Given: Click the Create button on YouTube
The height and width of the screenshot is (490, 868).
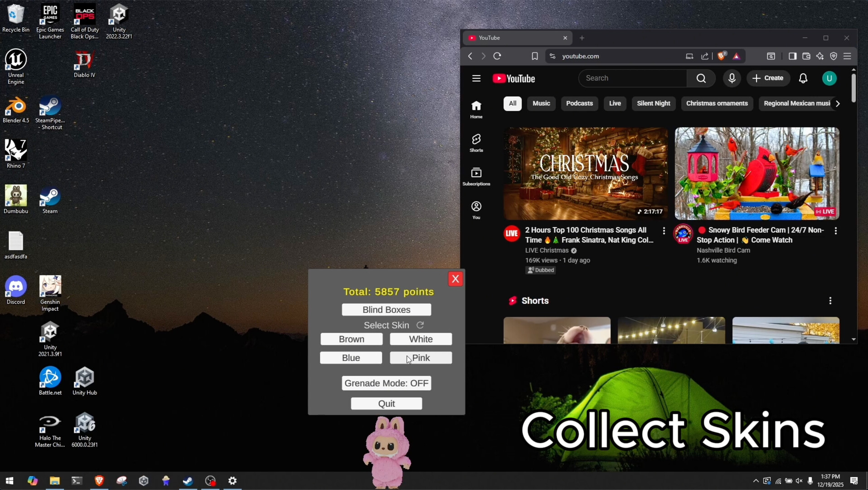Looking at the screenshot, I should tap(768, 78).
